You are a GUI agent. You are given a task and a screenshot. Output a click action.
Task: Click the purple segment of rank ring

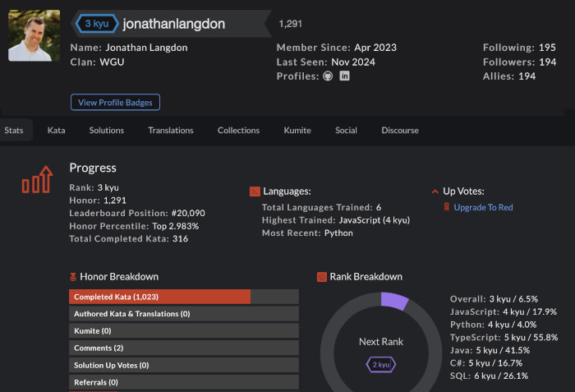pos(393,300)
